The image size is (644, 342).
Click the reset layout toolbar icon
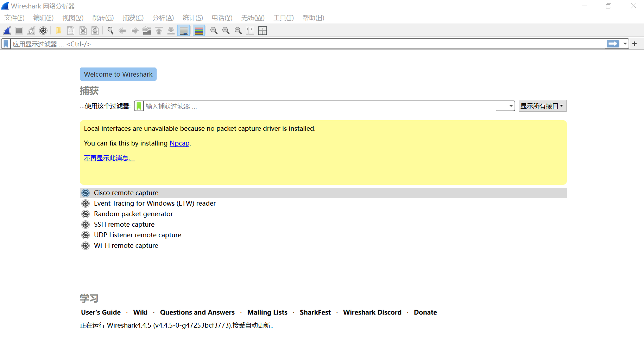click(x=263, y=31)
